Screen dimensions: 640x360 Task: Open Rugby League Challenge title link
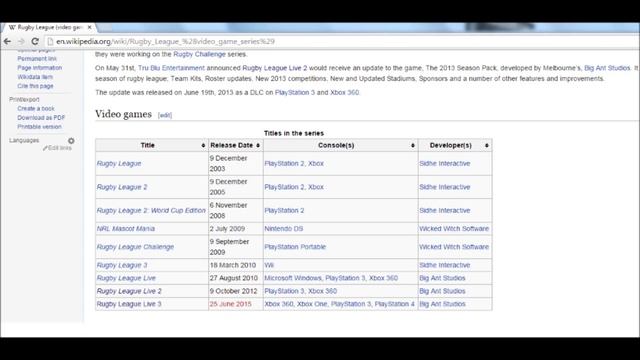click(x=135, y=247)
